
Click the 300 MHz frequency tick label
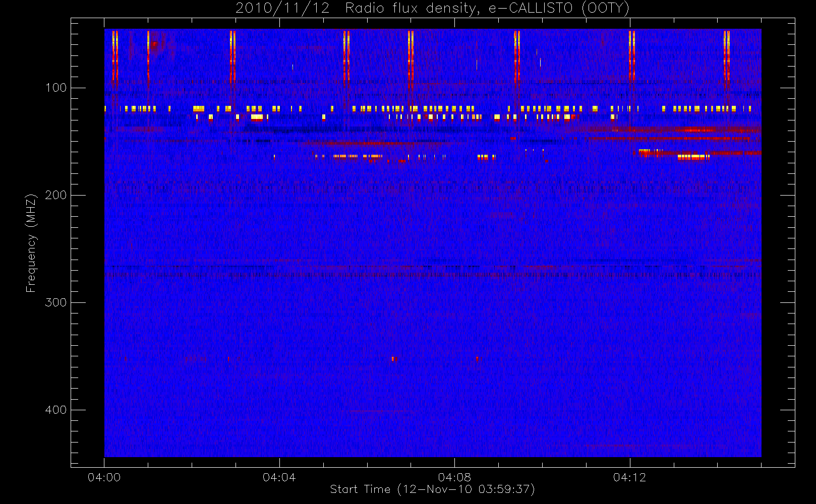pos(56,302)
